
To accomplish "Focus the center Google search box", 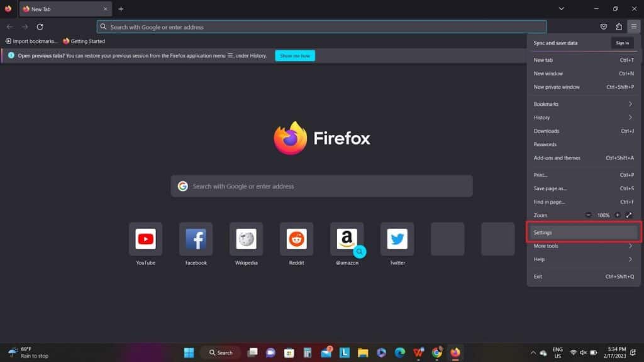I will (321, 186).
